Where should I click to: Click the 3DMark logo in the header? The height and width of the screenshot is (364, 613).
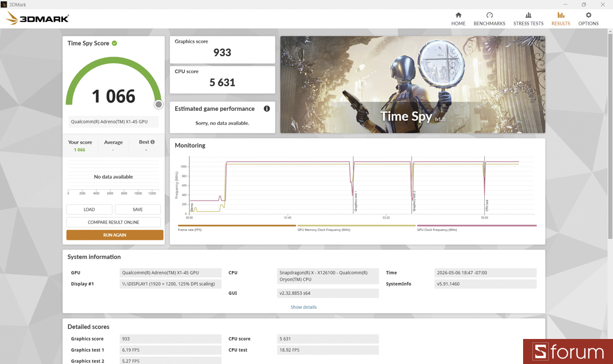coord(37,19)
